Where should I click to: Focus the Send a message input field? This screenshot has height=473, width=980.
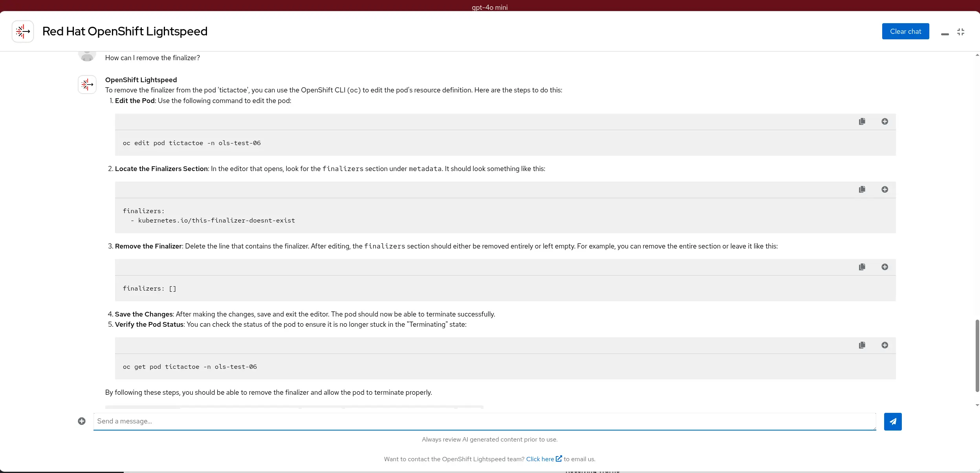click(485, 421)
